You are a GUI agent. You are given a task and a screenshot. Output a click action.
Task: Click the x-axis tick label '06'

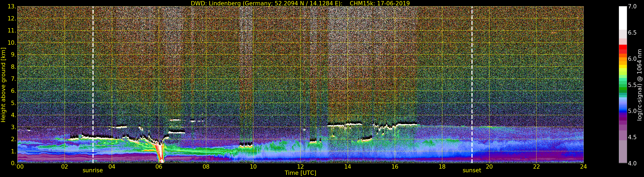click(159, 166)
